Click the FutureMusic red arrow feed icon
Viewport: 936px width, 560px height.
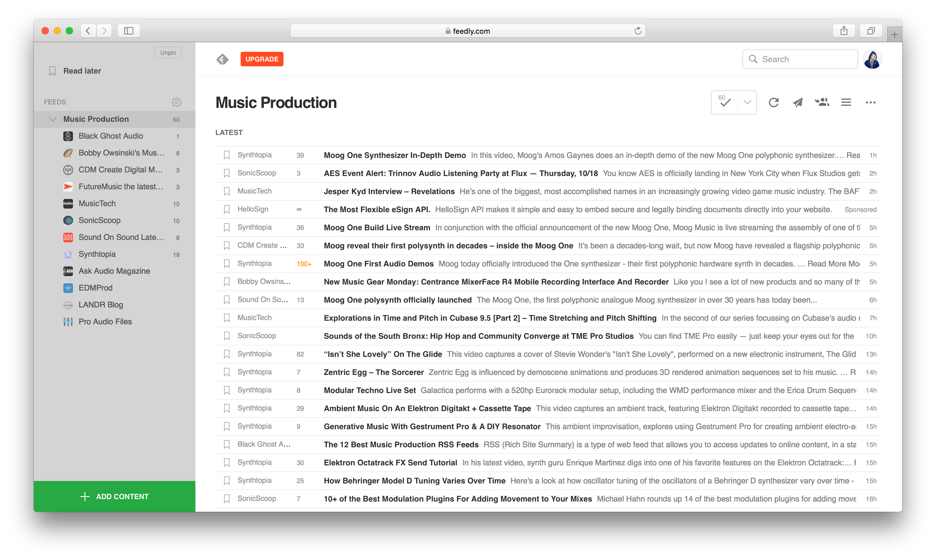coord(68,187)
